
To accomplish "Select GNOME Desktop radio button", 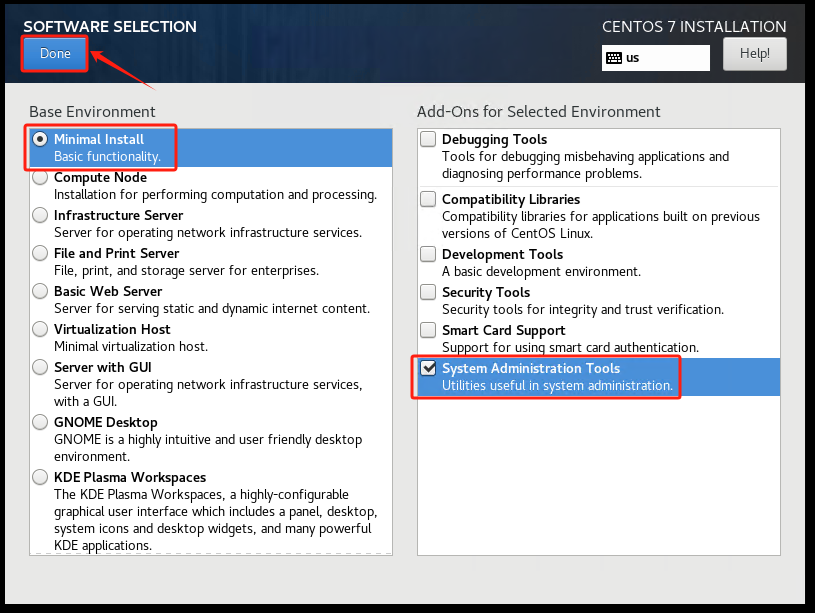I will [x=40, y=423].
